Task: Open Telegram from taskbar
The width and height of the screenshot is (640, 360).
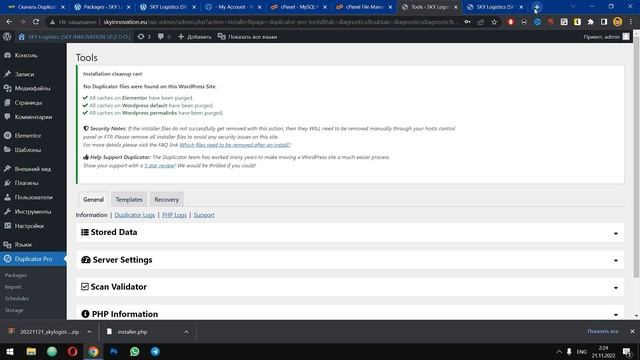Action: 156,351
